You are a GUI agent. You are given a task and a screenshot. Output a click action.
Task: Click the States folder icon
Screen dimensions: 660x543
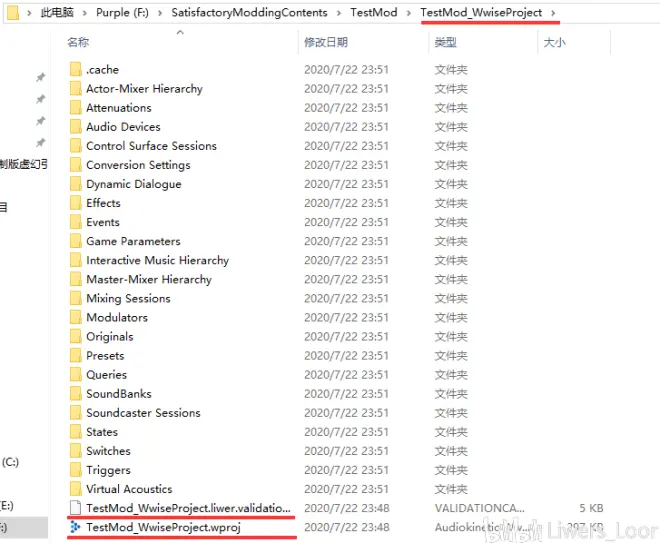pyautogui.click(x=76, y=432)
